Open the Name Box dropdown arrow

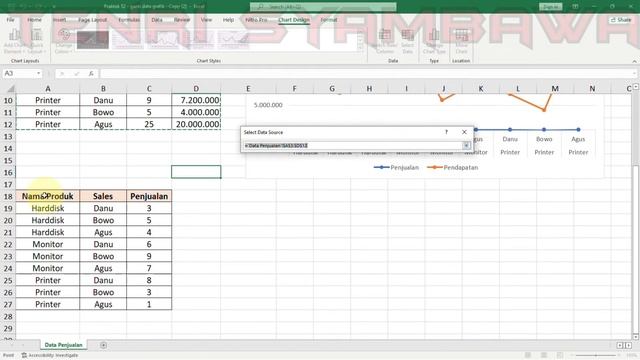coord(38,73)
